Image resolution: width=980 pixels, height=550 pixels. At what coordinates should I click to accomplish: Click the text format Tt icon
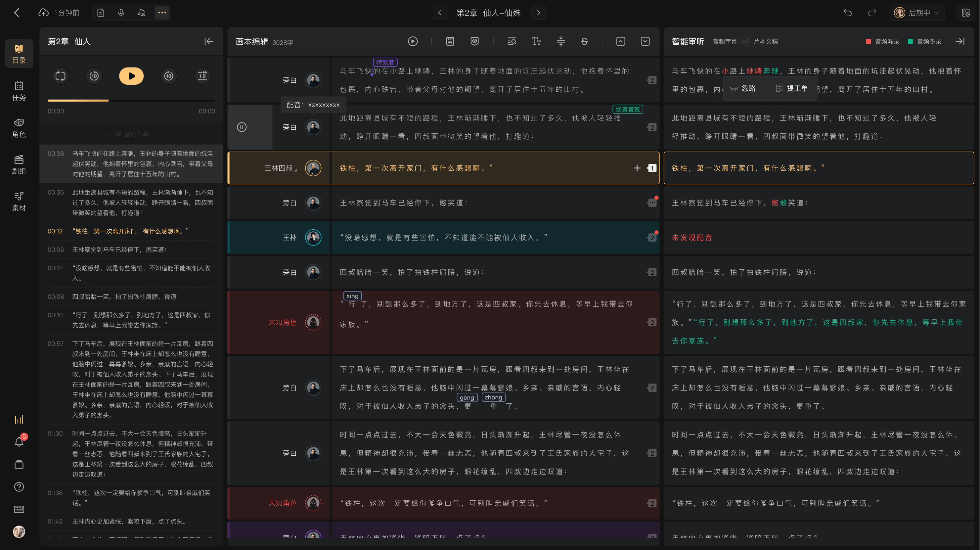[x=536, y=41]
